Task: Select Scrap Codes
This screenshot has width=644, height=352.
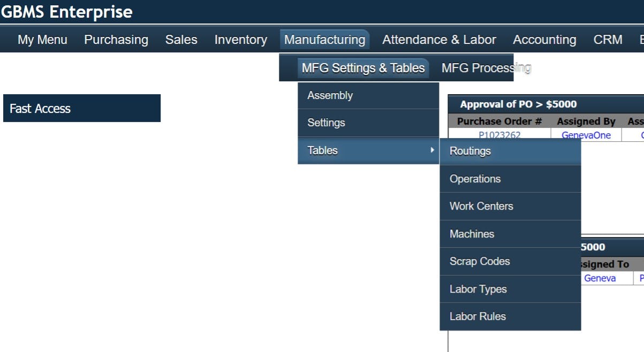Action: [x=480, y=261]
